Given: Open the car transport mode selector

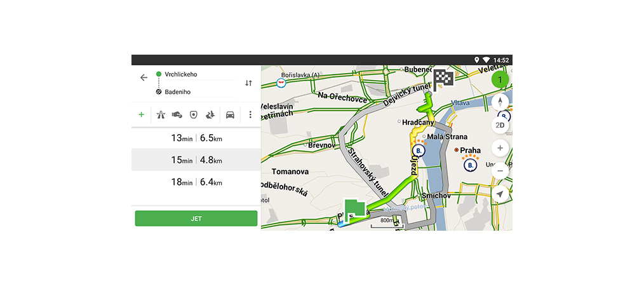Looking at the screenshot, I should (230, 115).
